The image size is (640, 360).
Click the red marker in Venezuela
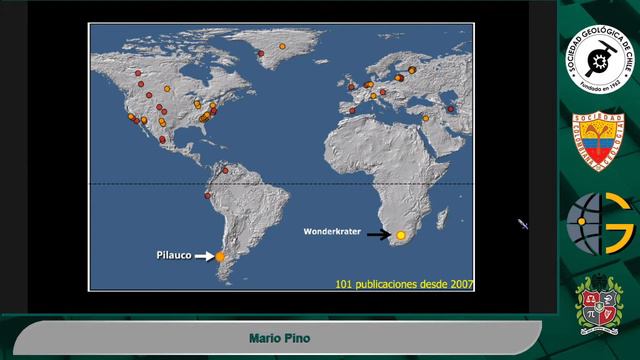[x=225, y=170]
